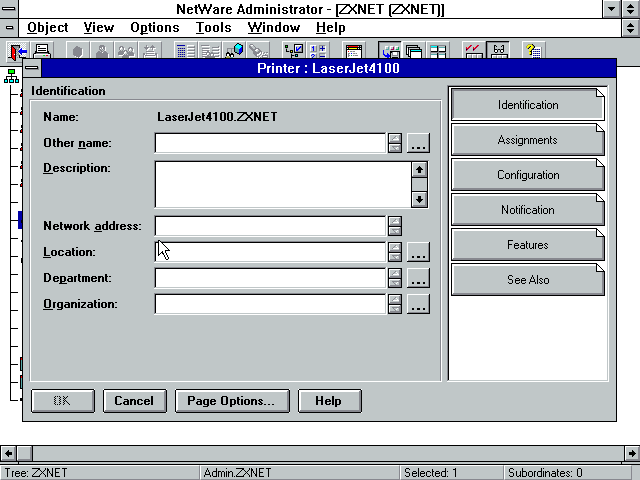Screen dimensions: 640x480
Task: Click in the Organization field
Action: (270, 304)
